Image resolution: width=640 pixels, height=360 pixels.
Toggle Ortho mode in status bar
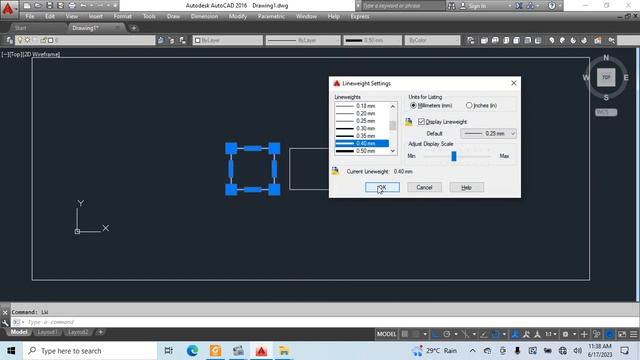(436, 334)
